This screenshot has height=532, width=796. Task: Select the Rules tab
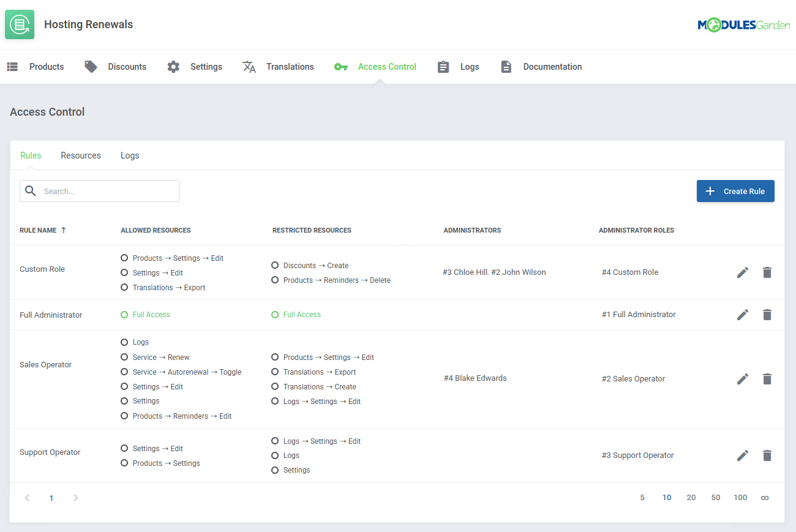(x=31, y=155)
